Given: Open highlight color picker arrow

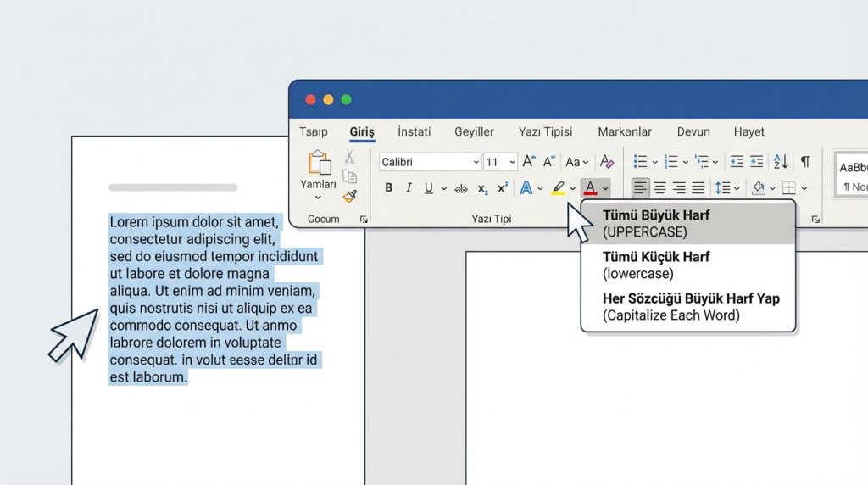Looking at the screenshot, I should click(x=572, y=189).
